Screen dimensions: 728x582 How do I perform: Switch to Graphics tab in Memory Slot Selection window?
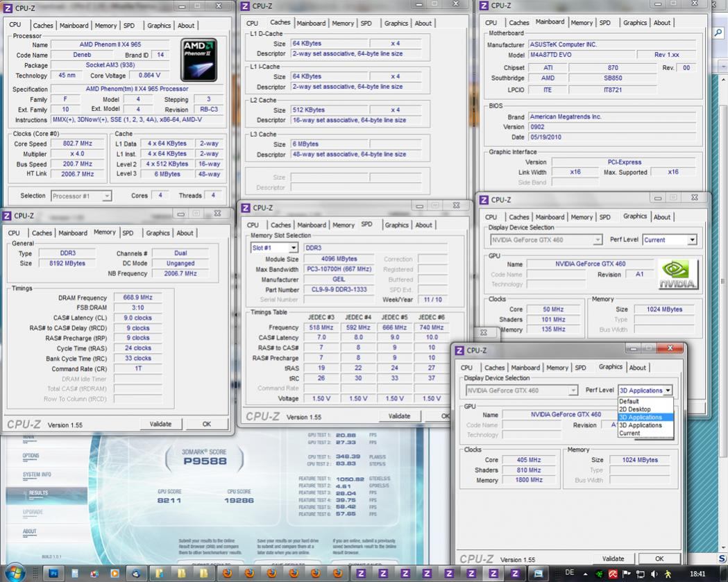pyautogui.click(x=396, y=225)
